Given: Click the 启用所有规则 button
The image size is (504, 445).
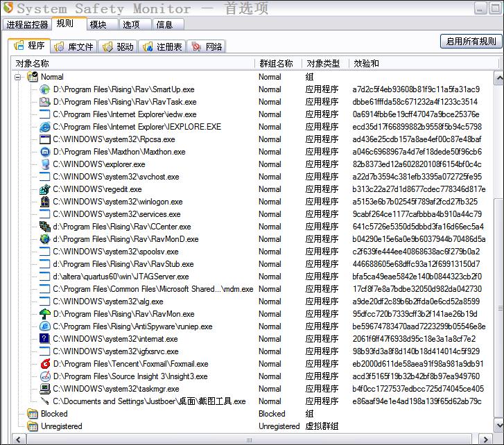Looking at the screenshot, I should click(471, 42).
